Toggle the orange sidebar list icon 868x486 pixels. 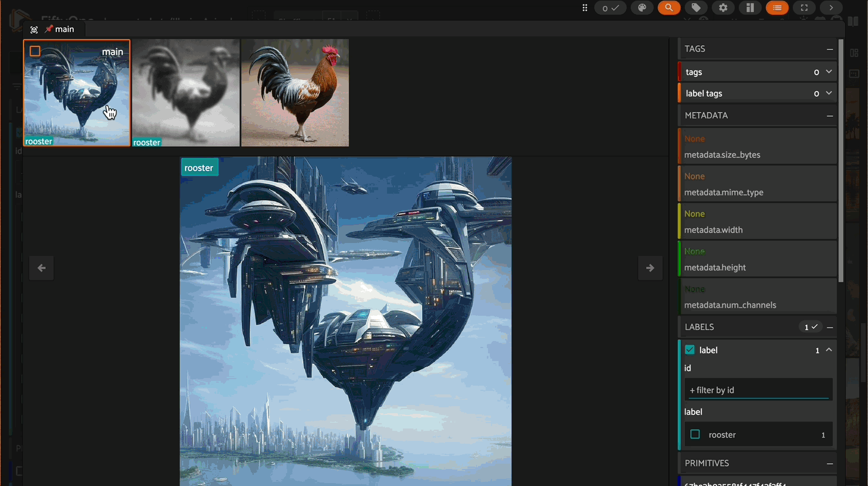(777, 8)
